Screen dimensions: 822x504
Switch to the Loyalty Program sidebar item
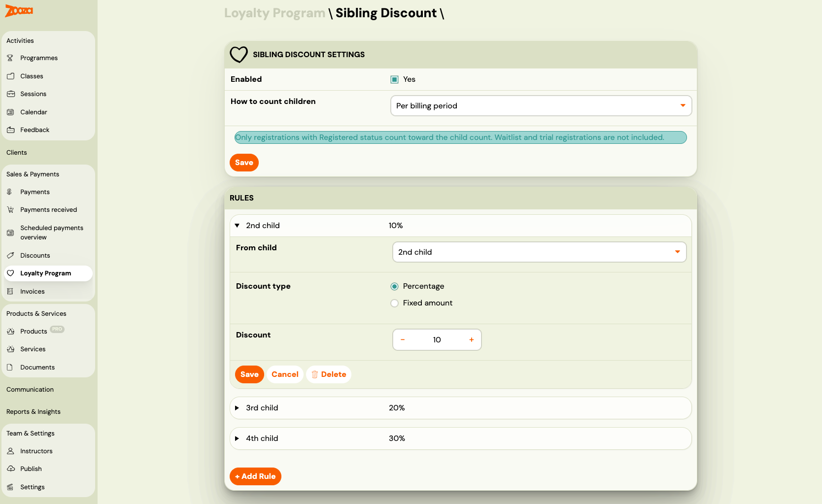tap(45, 273)
